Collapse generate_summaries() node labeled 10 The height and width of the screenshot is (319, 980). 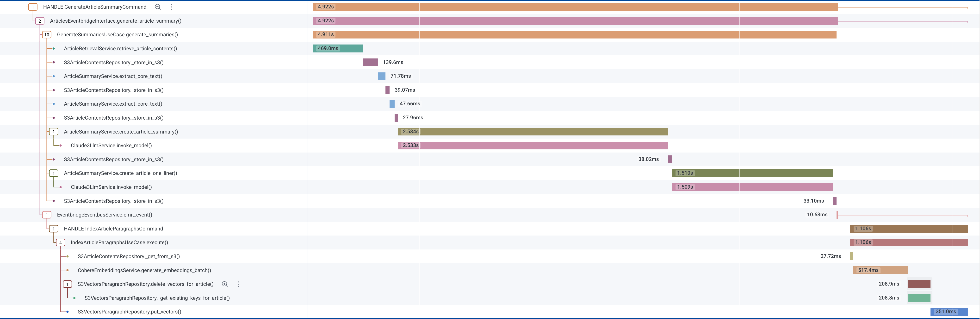pos(46,35)
